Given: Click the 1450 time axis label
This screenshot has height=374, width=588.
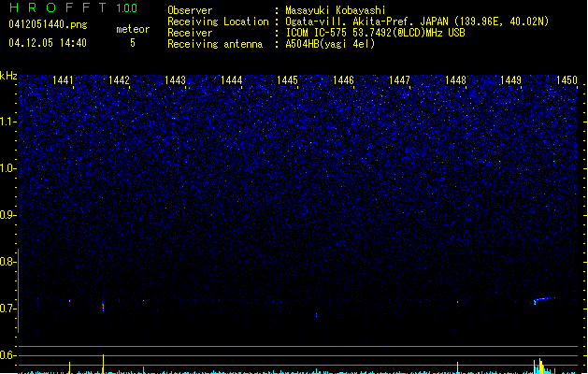Looking at the screenshot, I should point(566,80).
